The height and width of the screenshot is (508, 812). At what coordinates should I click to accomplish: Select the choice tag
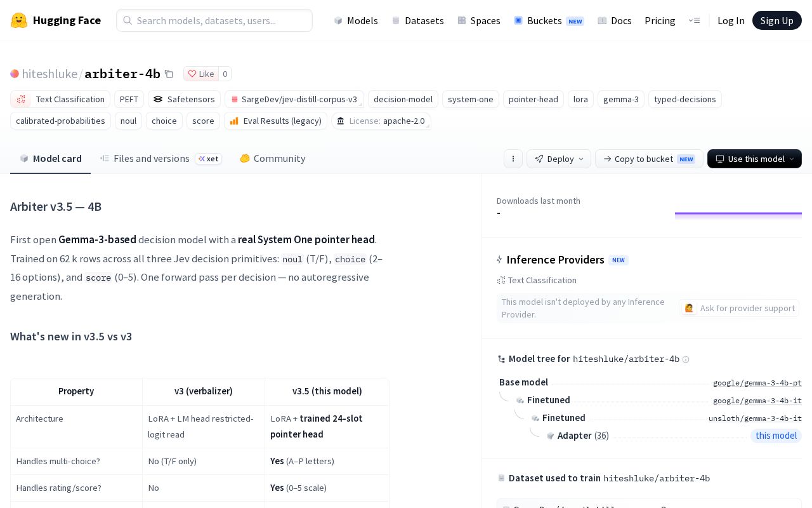(x=164, y=121)
